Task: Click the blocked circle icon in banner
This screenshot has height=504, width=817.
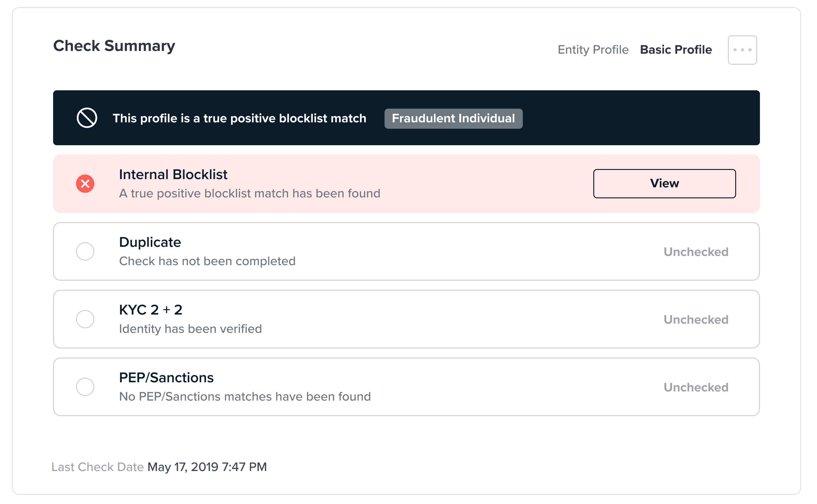Action: 87,118
